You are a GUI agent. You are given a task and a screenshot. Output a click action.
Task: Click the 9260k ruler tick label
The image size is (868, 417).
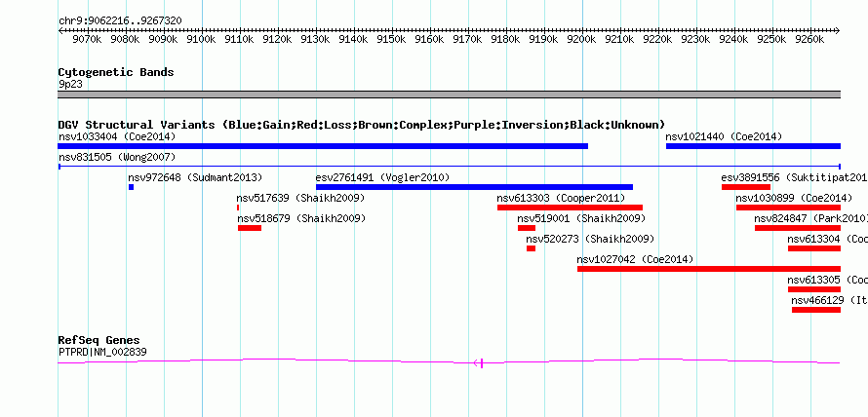pyautogui.click(x=809, y=40)
